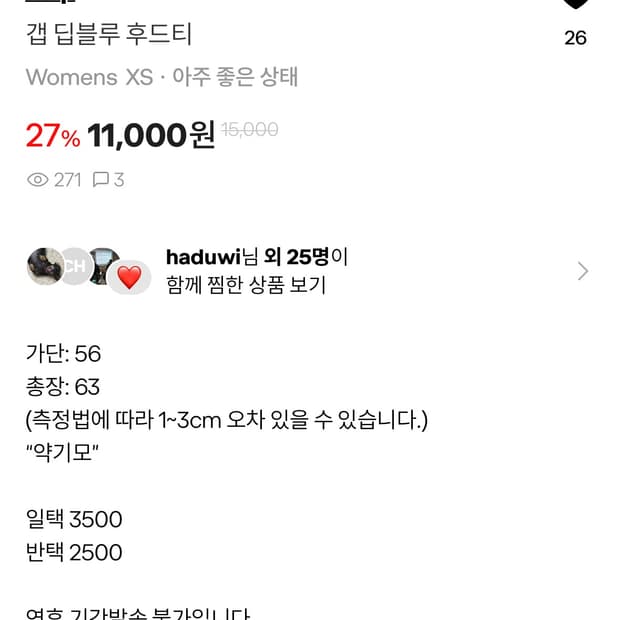Screen dimensions: 620x620
Task: Click the crossed-out 15,000 original price
Action: click(x=249, y=129)
